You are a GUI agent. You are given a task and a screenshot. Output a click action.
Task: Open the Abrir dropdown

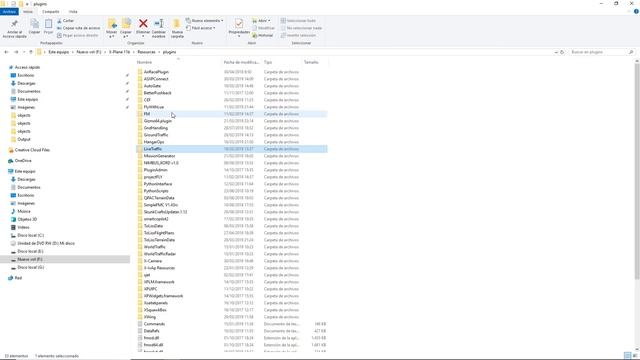tap(261, 21)
